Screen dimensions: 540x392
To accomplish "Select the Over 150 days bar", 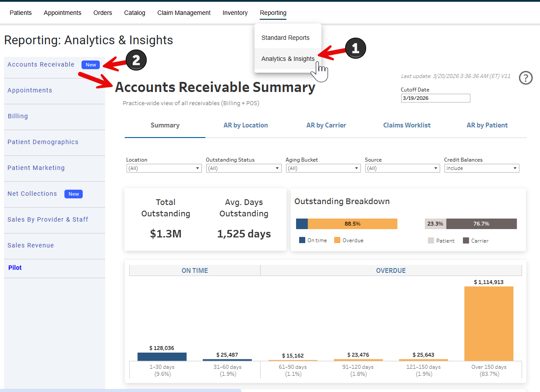I will [x=488, y=323].
